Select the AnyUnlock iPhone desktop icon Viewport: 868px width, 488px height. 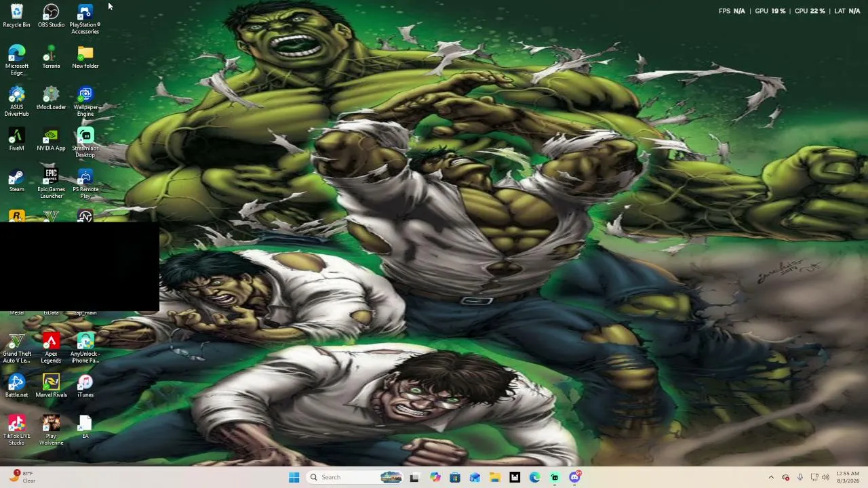pos(85,348)
